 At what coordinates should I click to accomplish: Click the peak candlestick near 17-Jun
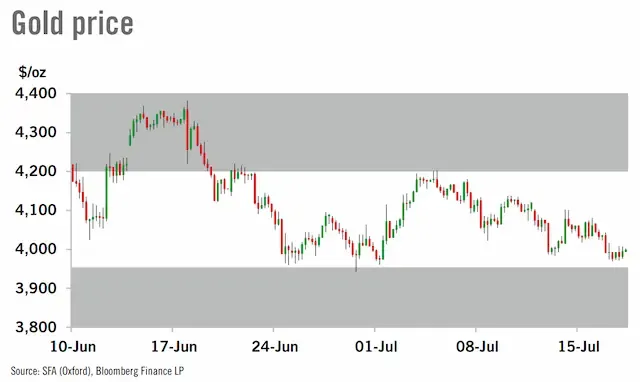click(187, 132)
